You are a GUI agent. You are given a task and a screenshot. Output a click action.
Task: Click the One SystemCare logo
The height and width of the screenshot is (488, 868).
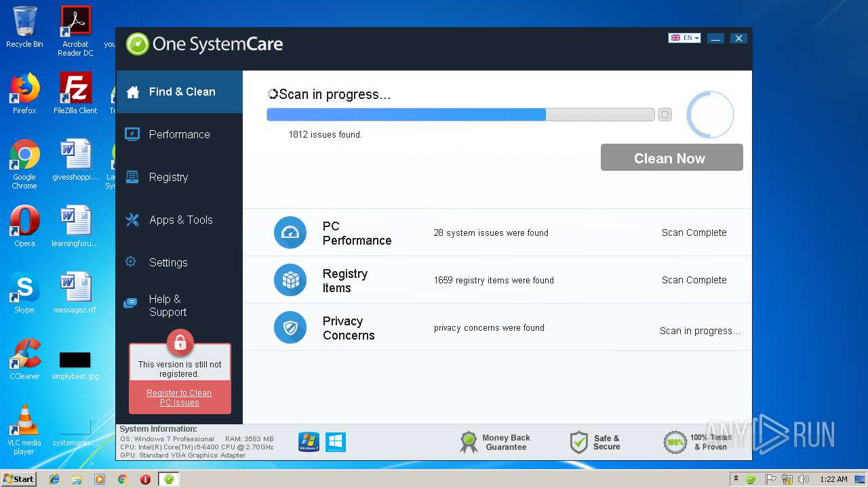(204, 45)
